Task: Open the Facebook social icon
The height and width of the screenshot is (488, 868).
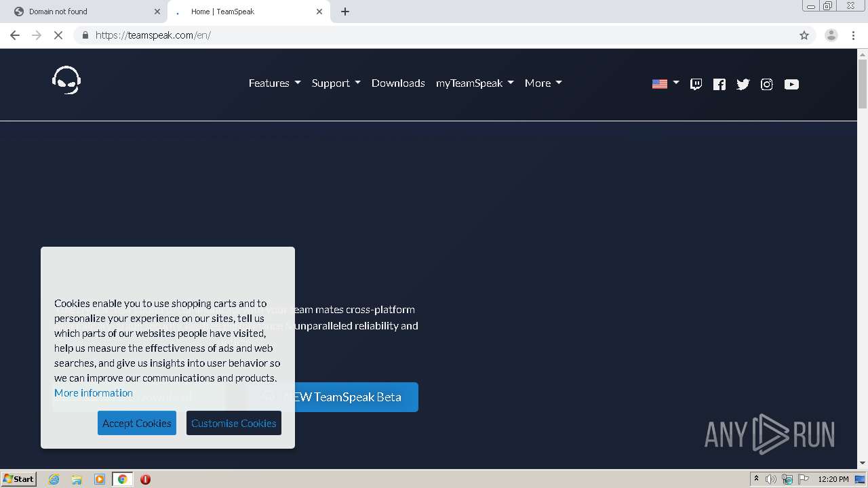Action: pos(719,84)
